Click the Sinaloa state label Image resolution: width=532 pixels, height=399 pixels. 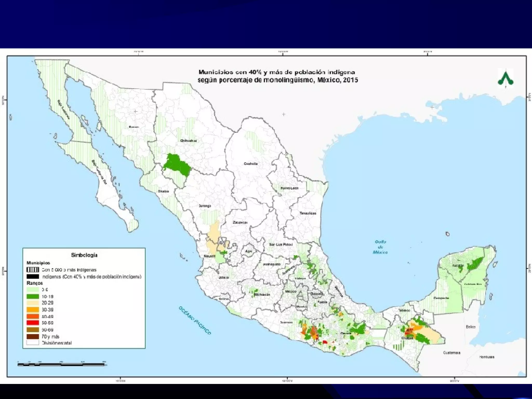click(163, 191)
